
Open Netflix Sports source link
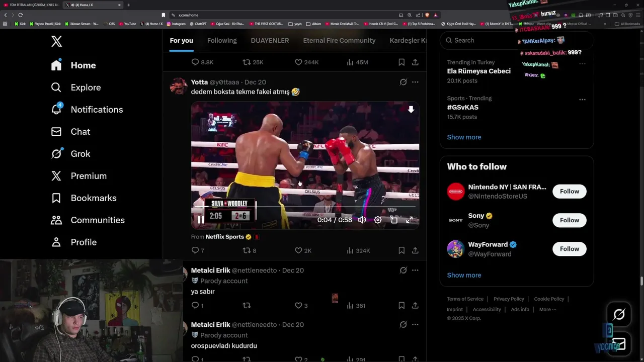tap(224, 236)
